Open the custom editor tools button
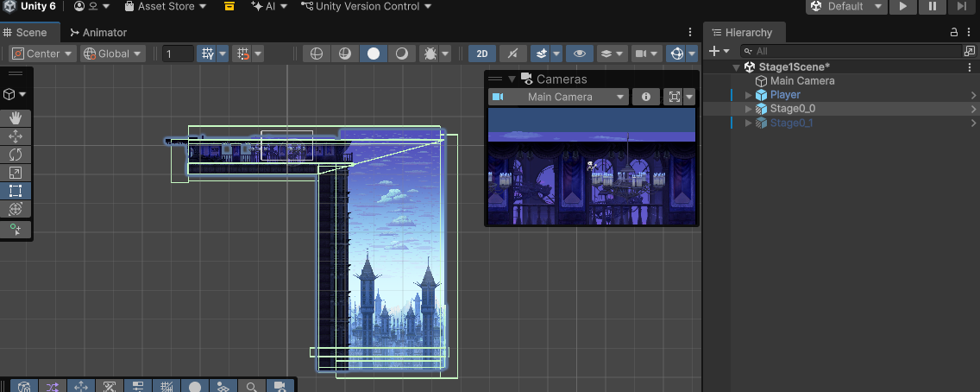The height and width of the screenshot is (392, 980). point(16,230)
